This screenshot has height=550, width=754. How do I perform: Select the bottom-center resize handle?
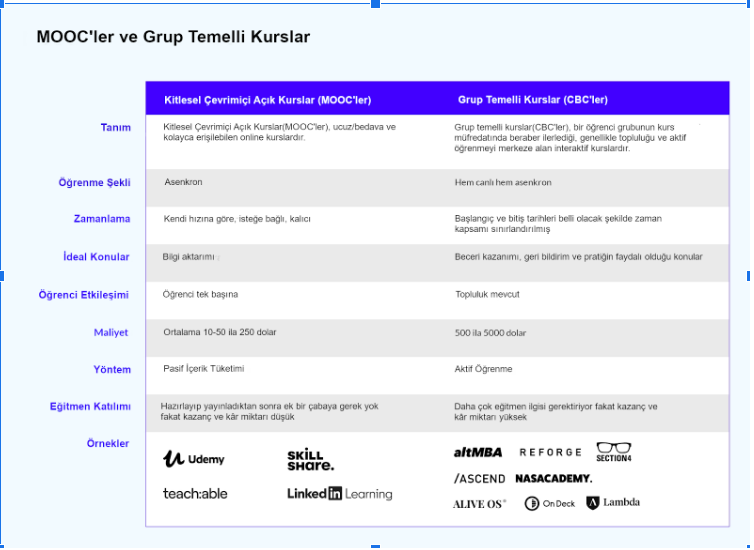[376, 547]
